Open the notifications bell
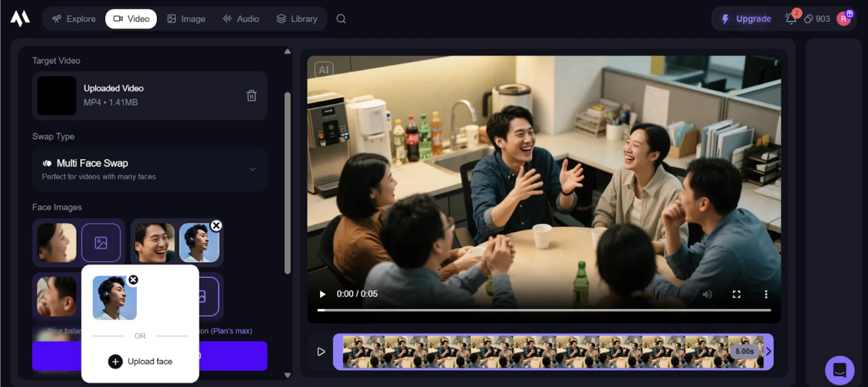Image resolution: width=868 pixels, height=387 pixels. (x=790, y=19)
